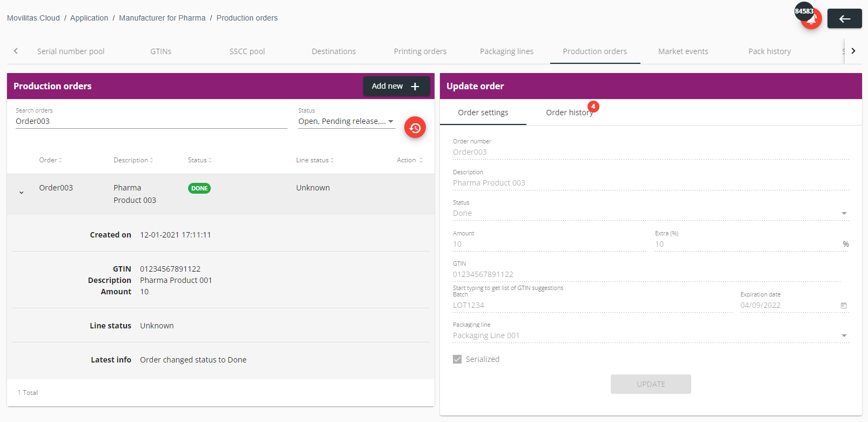Click Order003 in the orders table
Viewport: 868px width, 422px height.
click(56, 188)
